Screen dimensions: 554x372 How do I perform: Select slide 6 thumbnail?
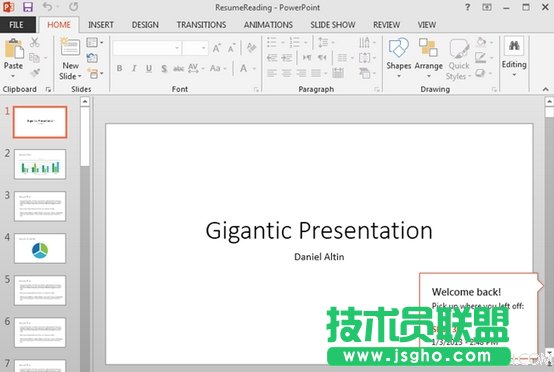(40, 332)
